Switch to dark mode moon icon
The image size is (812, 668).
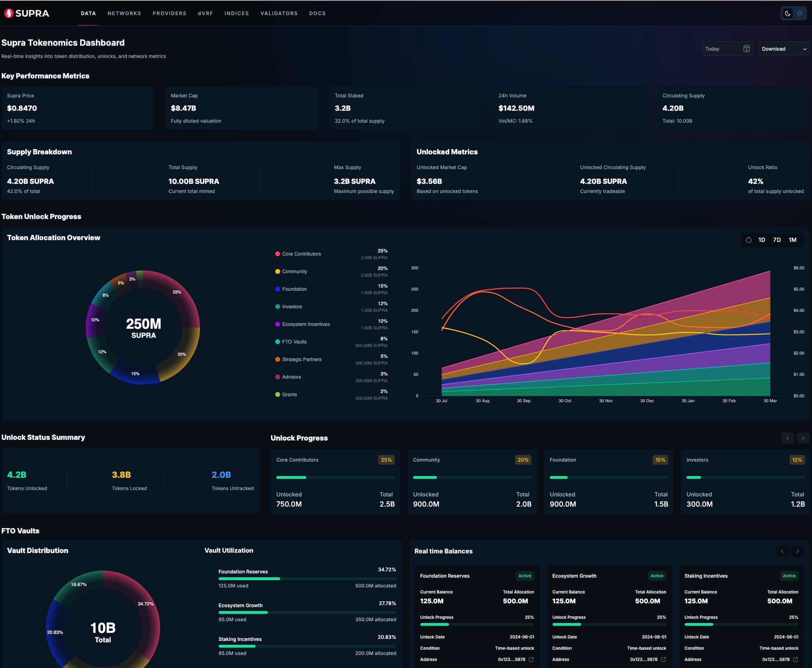point(787,13)
